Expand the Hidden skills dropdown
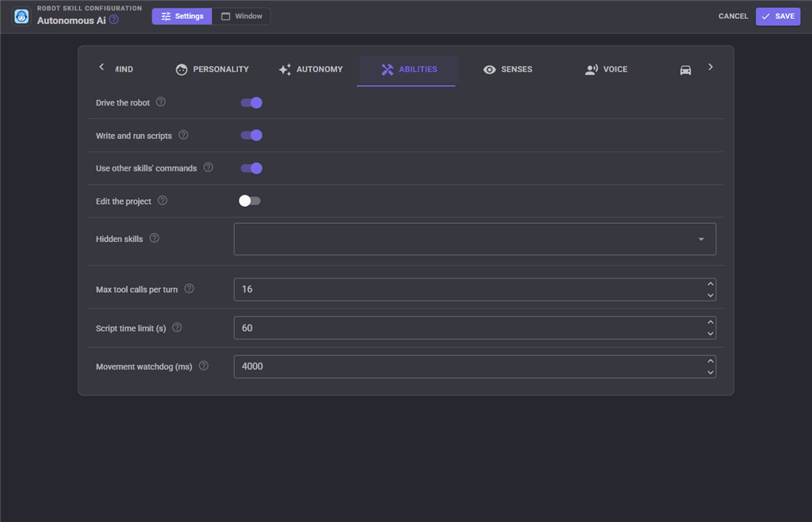812x522 pixels. (701, 240)
